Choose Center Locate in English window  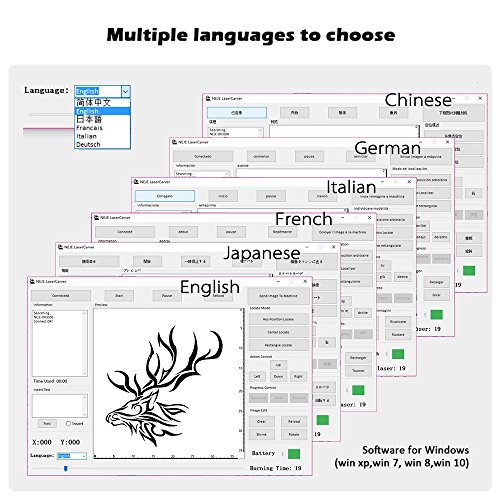tap(278, 332)
